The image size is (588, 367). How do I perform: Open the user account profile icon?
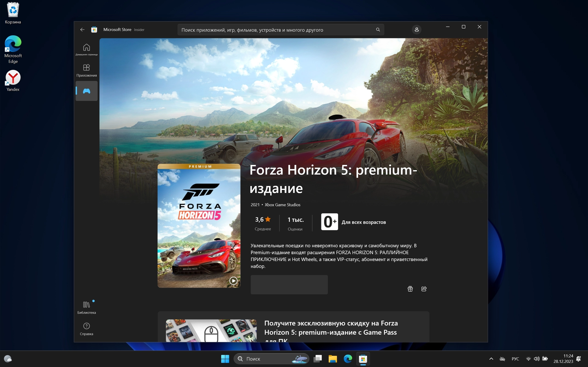click(416, 30)
